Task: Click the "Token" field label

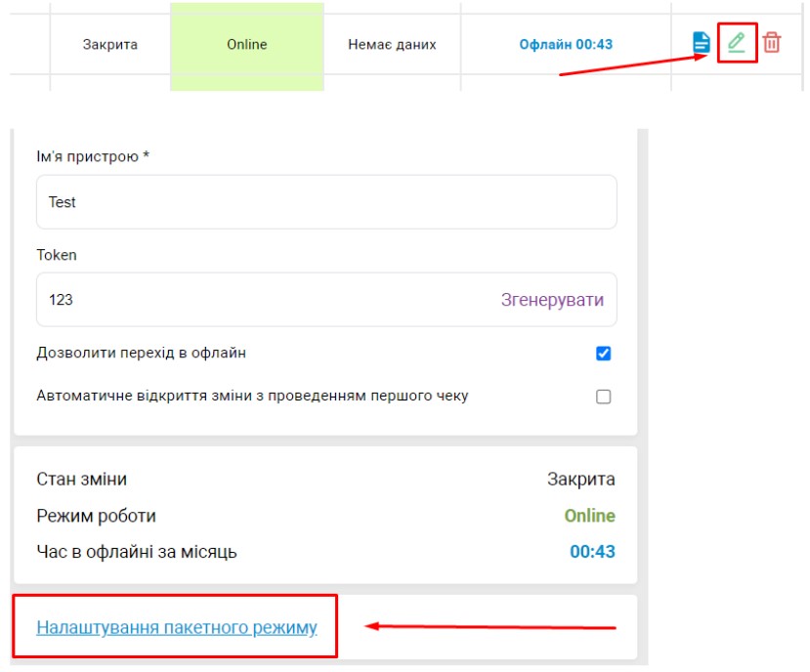Action: 57,255
